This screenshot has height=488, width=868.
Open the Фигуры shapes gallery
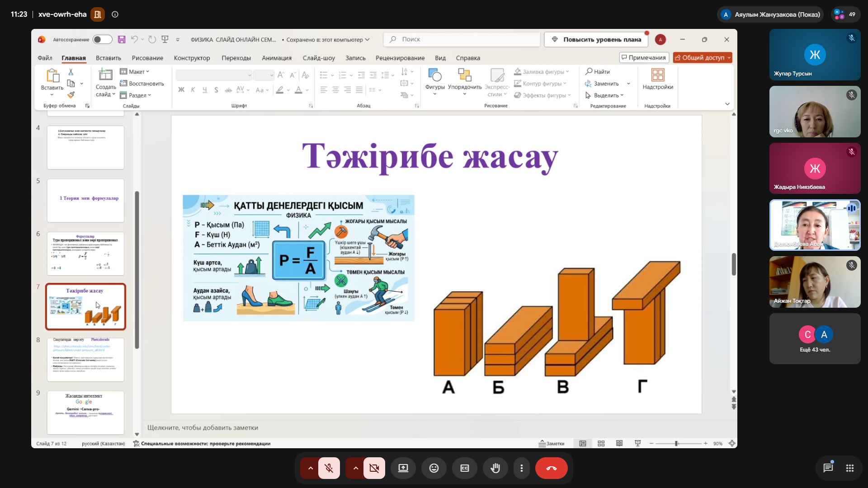[435, 82]
